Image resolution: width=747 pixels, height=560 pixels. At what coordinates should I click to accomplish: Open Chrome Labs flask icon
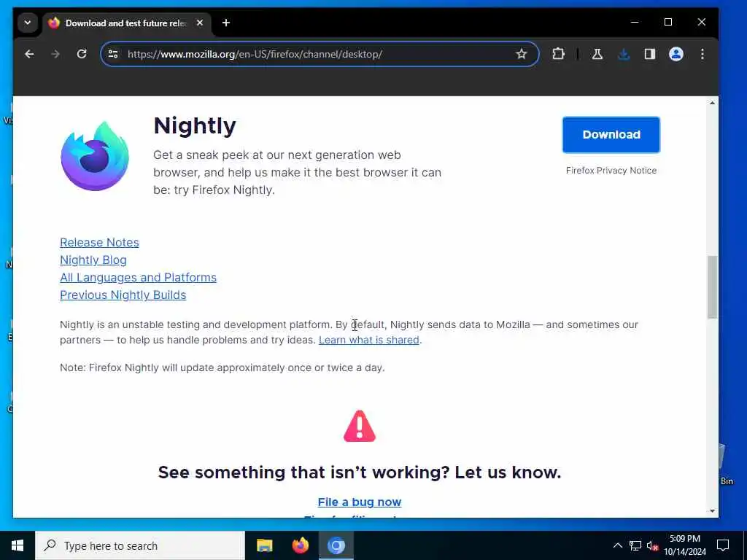(x=597, y=54)
